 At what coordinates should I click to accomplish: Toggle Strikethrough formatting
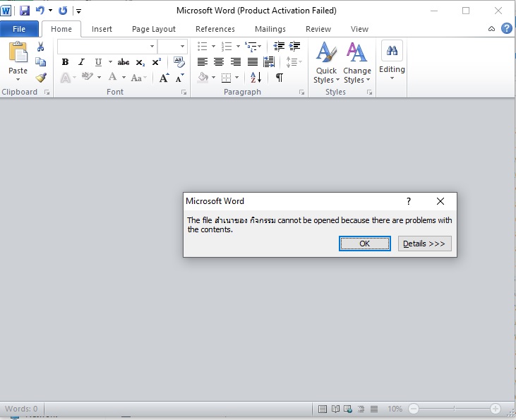tap(124, 62)
